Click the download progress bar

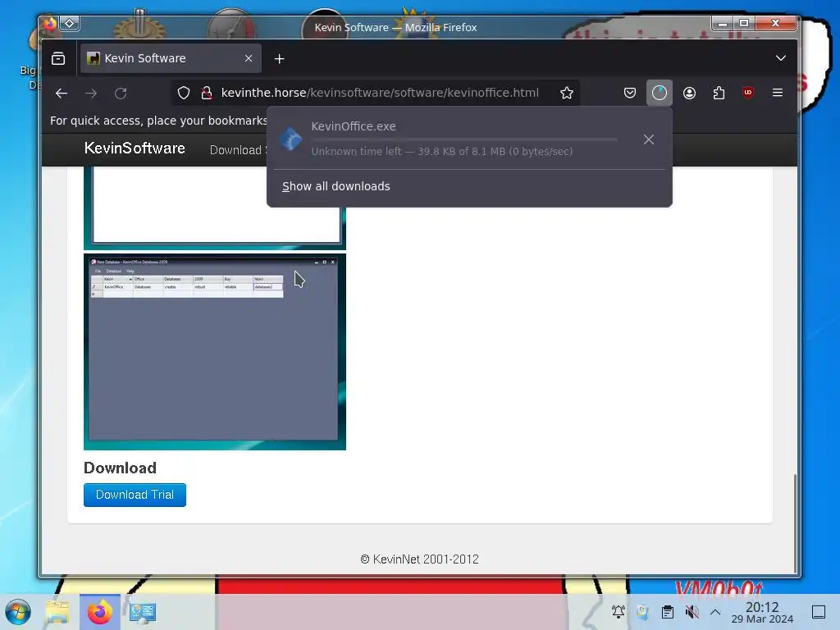pyautogui.click(x=464, y=139)
